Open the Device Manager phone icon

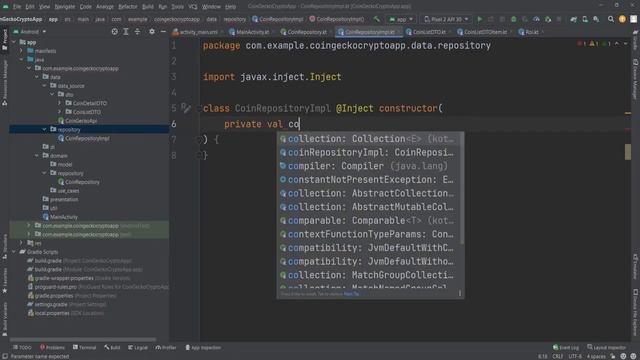(x=585, y=19)
